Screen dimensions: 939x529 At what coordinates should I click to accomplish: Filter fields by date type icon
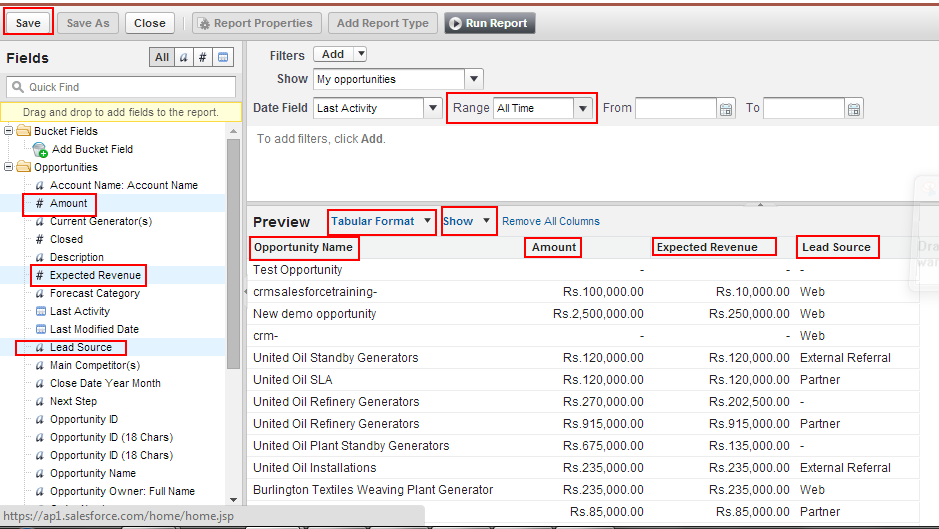pos(223,58)
